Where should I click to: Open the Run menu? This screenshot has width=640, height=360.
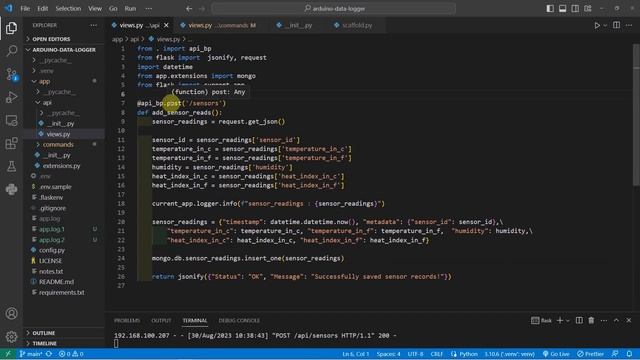pos(130,9)
